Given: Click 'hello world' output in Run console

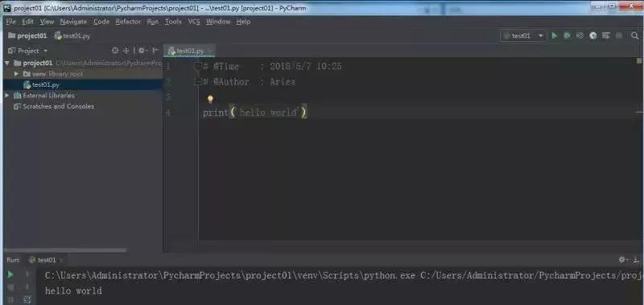Looking at the screenshot, I should click(73, 291).
